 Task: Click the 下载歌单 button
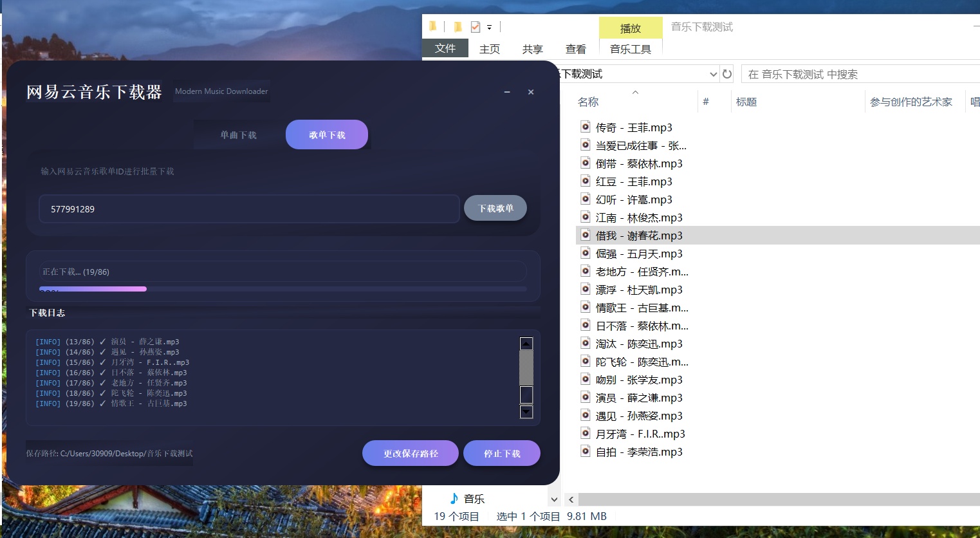(495, 209)
